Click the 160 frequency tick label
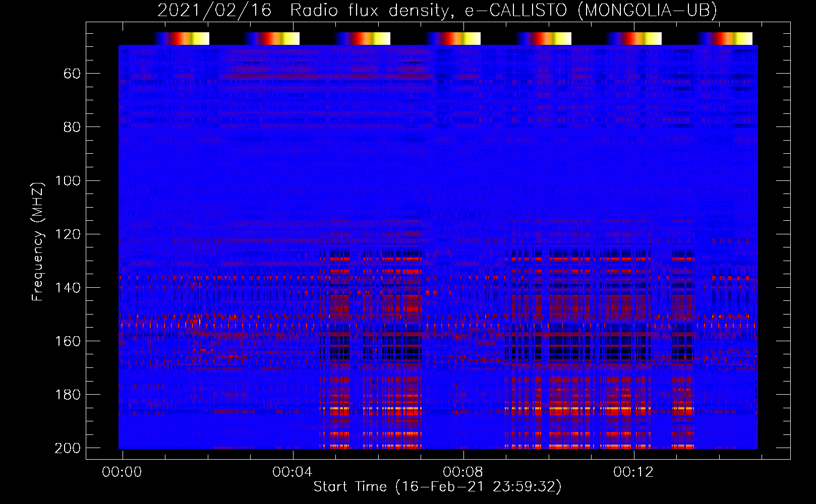The image size is (816, 504). (x=68, y=341)
